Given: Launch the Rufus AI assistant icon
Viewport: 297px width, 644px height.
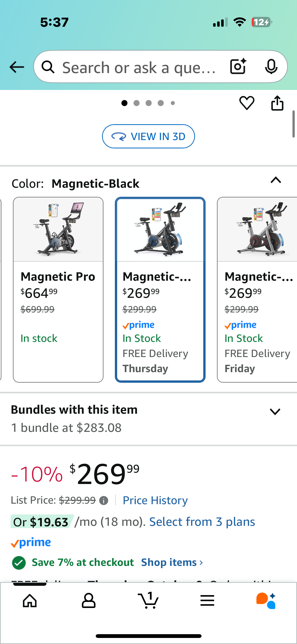Looking at the screenshot, I should point(266,601).
